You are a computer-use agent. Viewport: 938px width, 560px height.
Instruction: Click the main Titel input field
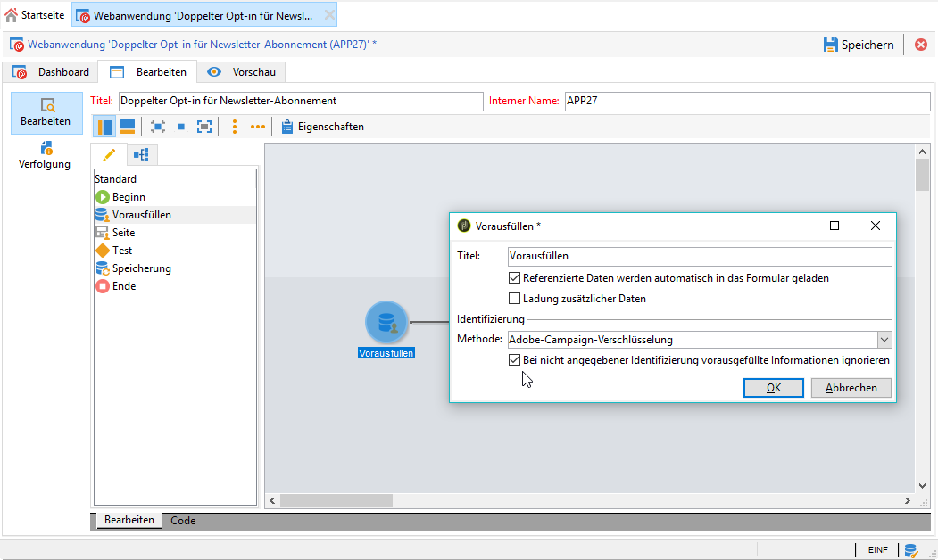301,101
